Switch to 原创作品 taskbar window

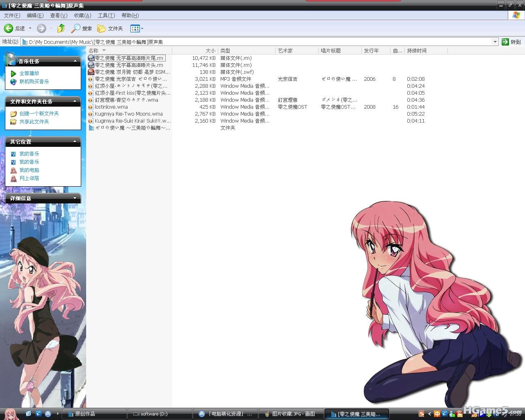point(94,414)
